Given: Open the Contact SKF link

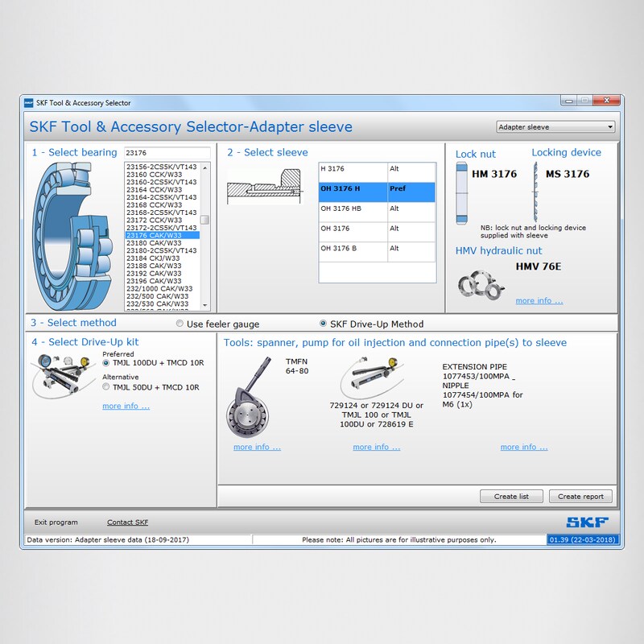Looking at the screenshot, I should (127, 522).
